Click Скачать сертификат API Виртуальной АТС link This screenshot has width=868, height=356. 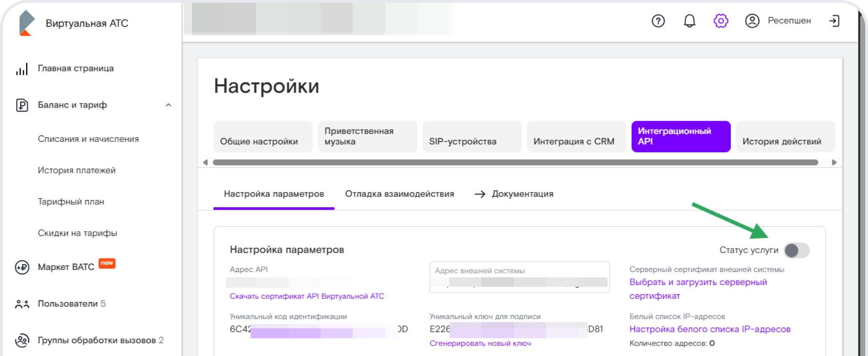(x=307, y=297)
